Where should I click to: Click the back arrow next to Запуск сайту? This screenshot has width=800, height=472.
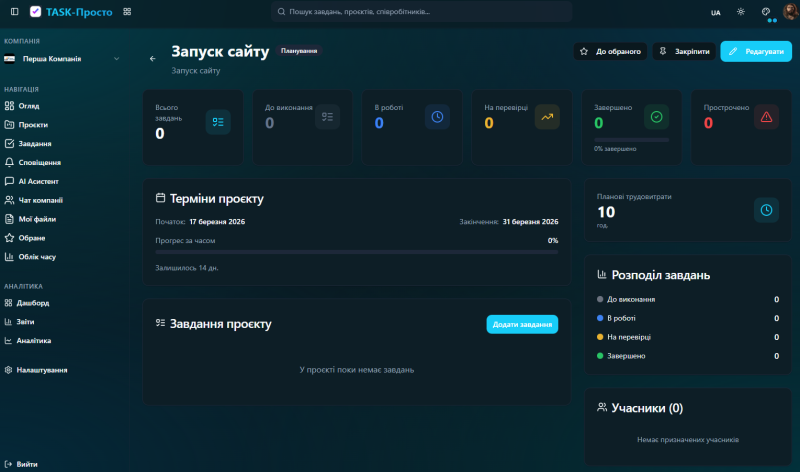coord(153,59)
